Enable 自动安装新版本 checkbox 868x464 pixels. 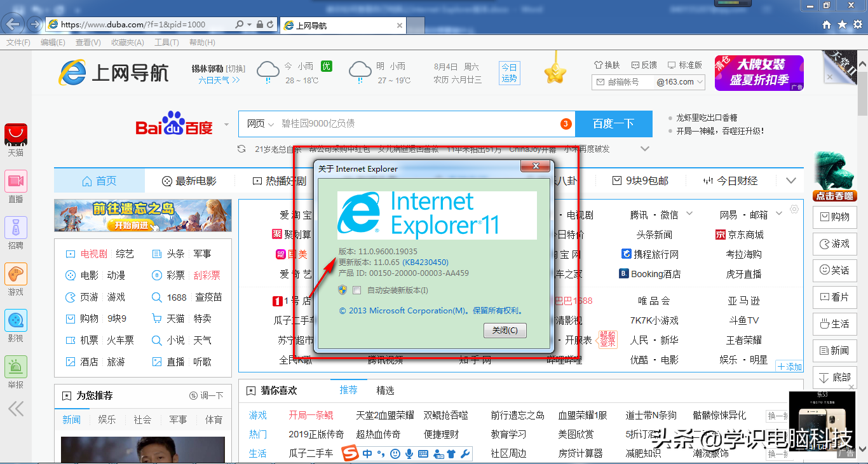pos(356,290)
